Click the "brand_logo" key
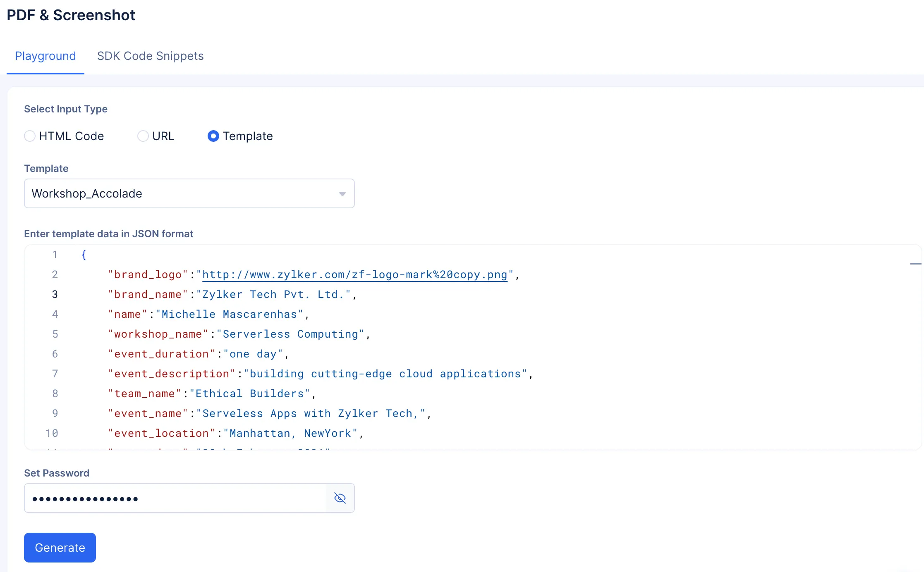The width and height of the screenshot is (924, 572). (x=148, y=274)
